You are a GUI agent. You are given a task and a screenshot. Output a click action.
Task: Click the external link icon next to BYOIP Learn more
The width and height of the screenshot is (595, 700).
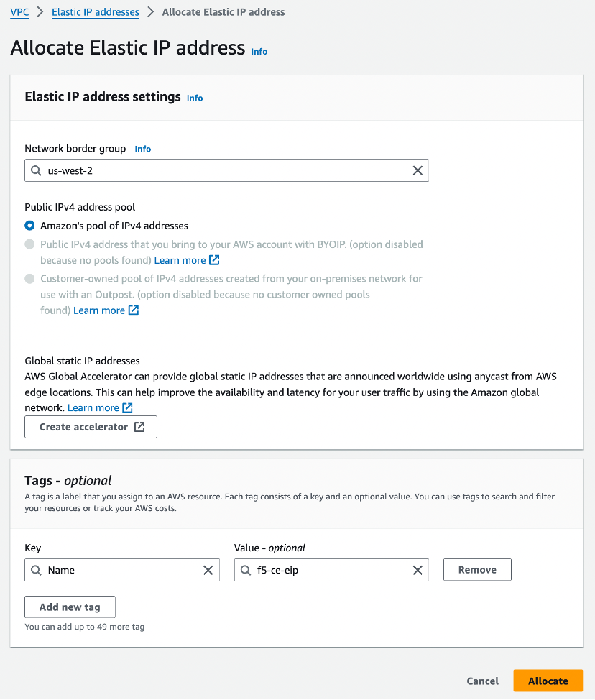coord(213,260)
